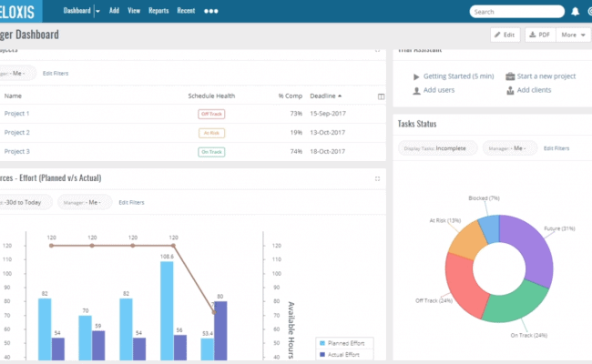Open the View menu

coord(134,11)
